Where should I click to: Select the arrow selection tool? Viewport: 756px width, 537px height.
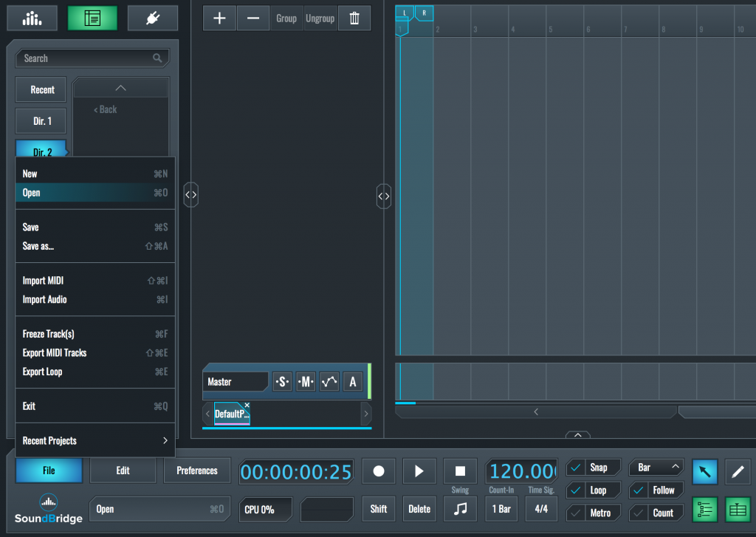click(x=704, y=471)
